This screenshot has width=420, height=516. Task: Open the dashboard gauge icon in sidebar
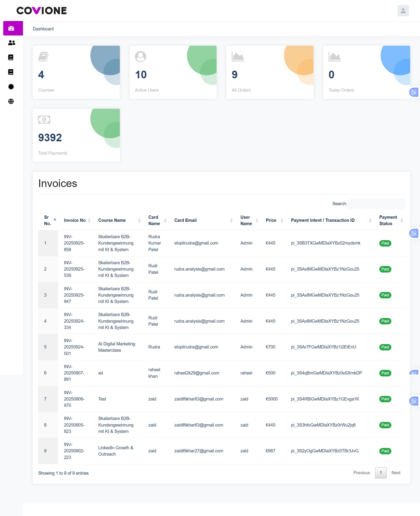click(x=11, y=29)
